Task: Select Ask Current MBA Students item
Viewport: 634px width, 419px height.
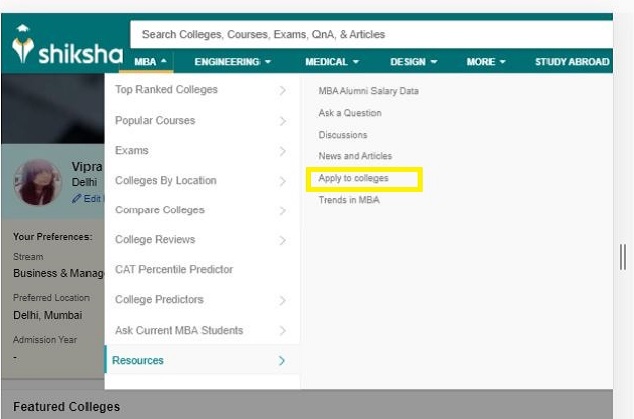Action: (179, 330)
